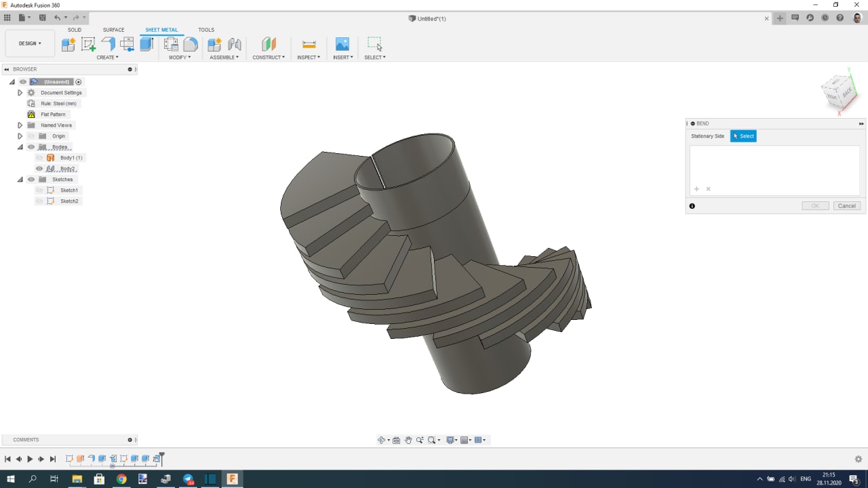The height and width of the screenshot is (488, 868).
Task: Click the Stationary Side Select button
Action: [x=743, y=136]
